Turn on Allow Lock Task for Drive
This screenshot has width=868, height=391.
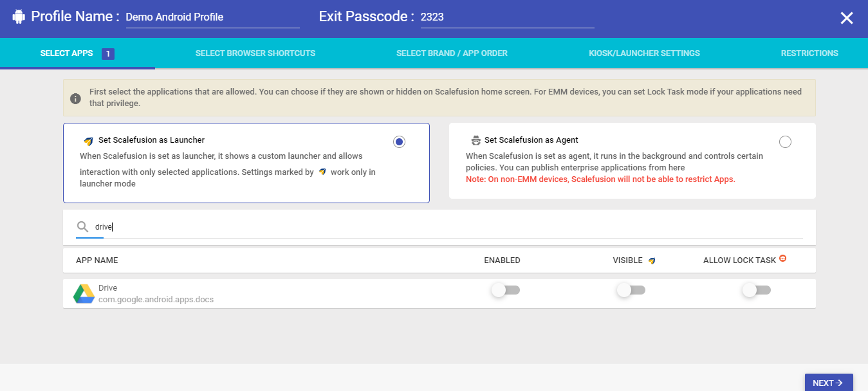[756, 291]
